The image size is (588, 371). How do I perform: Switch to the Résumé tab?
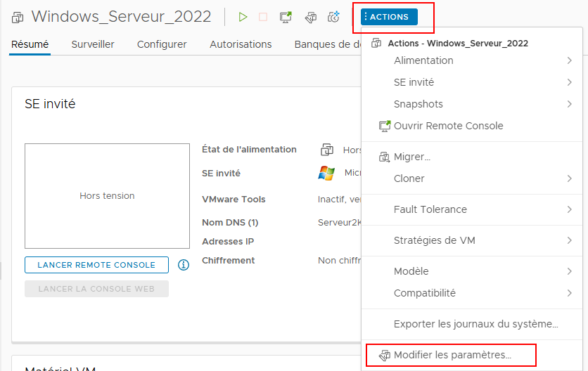(30, 44)
